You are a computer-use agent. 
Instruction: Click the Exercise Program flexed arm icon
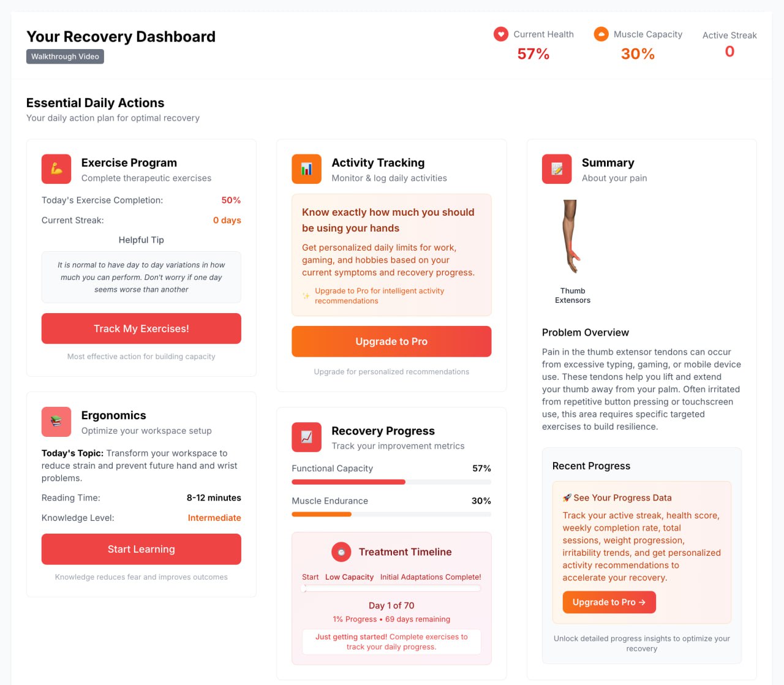56,169
